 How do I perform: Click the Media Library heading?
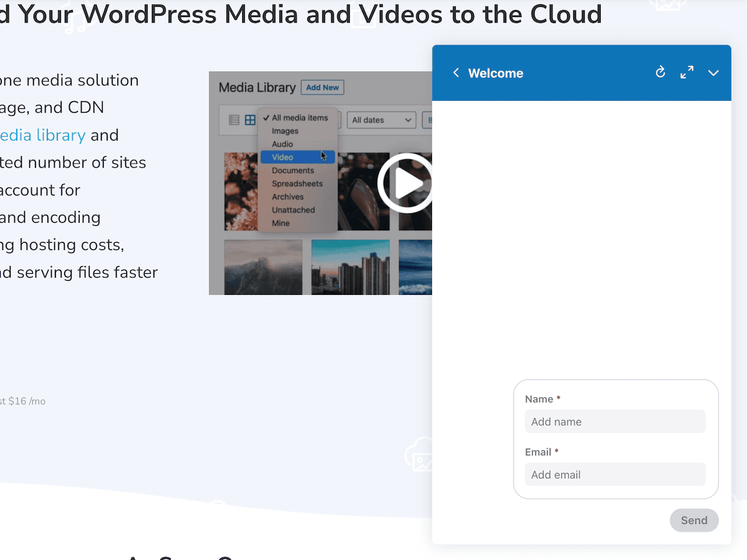click(257, 87)
